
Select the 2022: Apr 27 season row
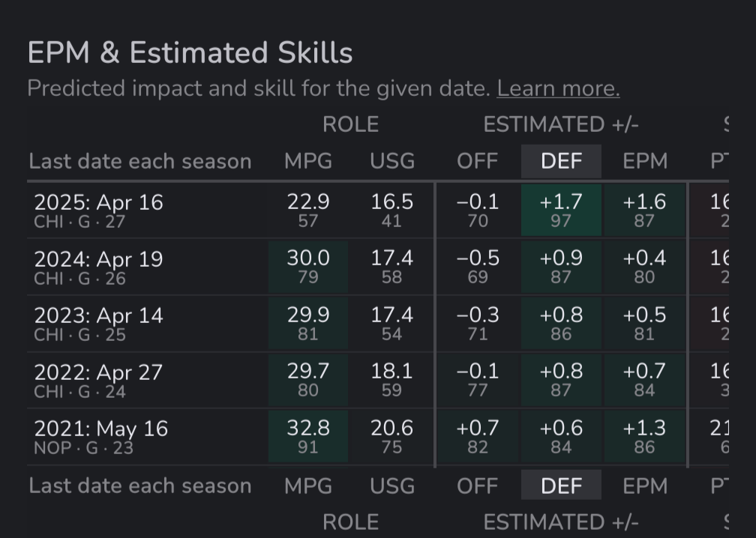point(98,380)
